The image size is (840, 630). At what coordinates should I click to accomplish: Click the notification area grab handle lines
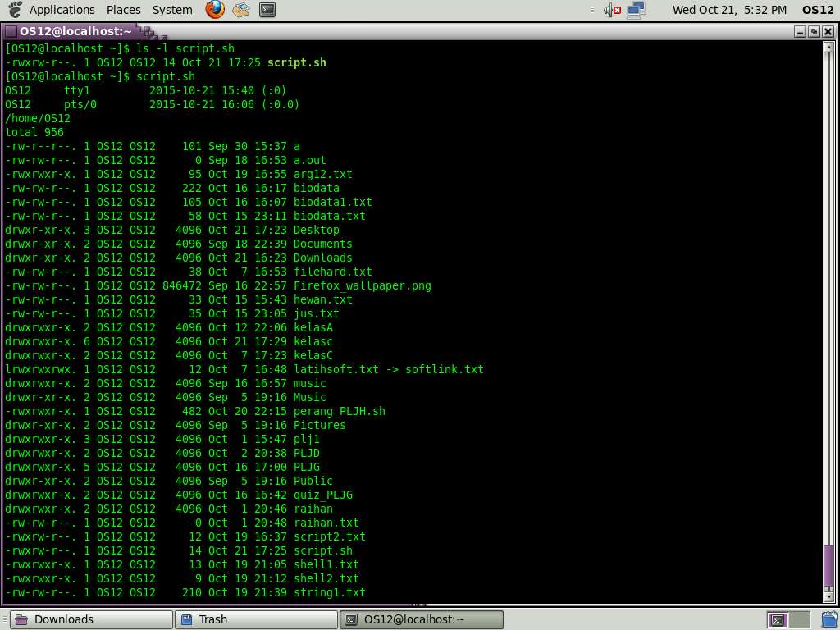[591, 9]
